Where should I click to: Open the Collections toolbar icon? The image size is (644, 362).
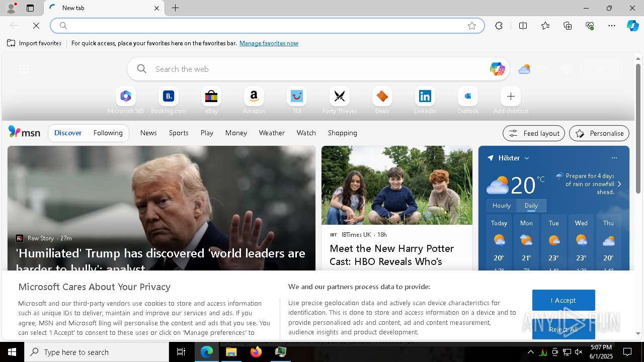click(x=568, y=26)
